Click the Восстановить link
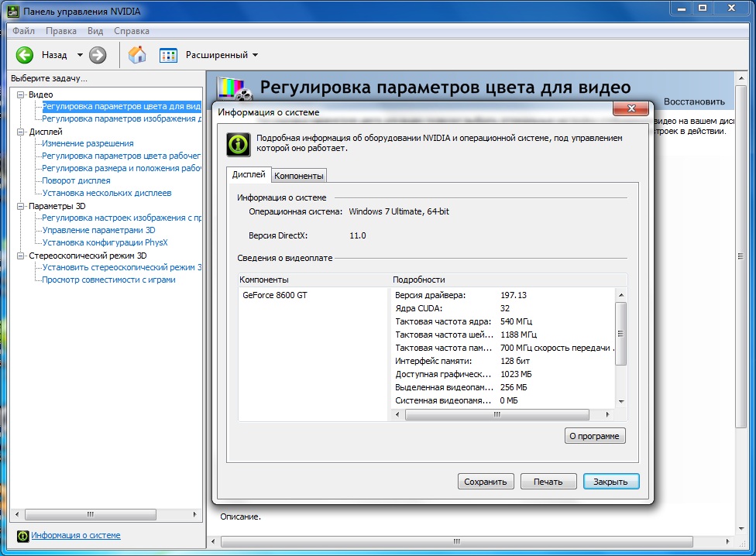This screenshot has width=756, height=556. point(694,101)
